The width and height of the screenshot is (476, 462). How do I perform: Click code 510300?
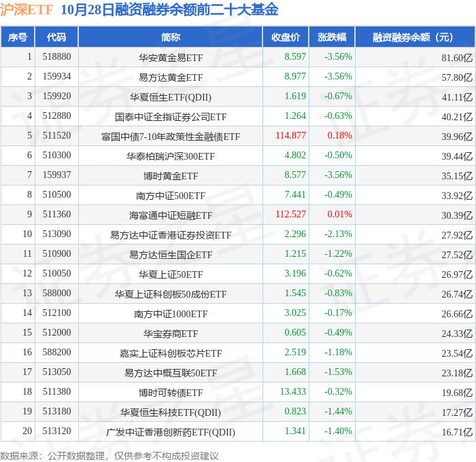56,156
